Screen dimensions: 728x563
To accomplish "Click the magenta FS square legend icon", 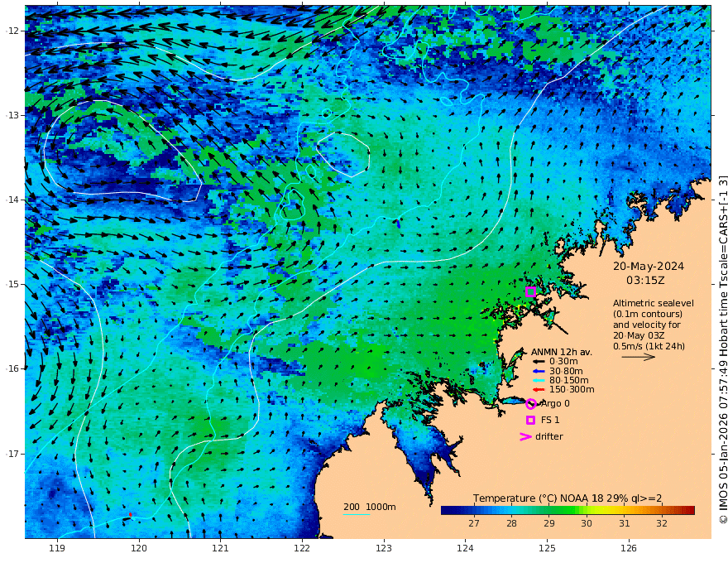I will (530, 420).
